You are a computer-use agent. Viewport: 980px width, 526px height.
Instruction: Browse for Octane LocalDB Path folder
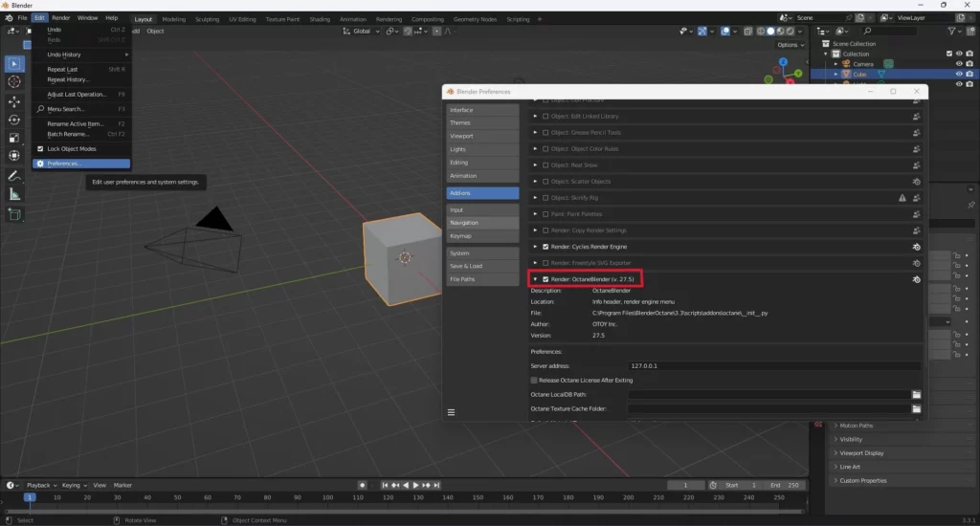(916, 395)
